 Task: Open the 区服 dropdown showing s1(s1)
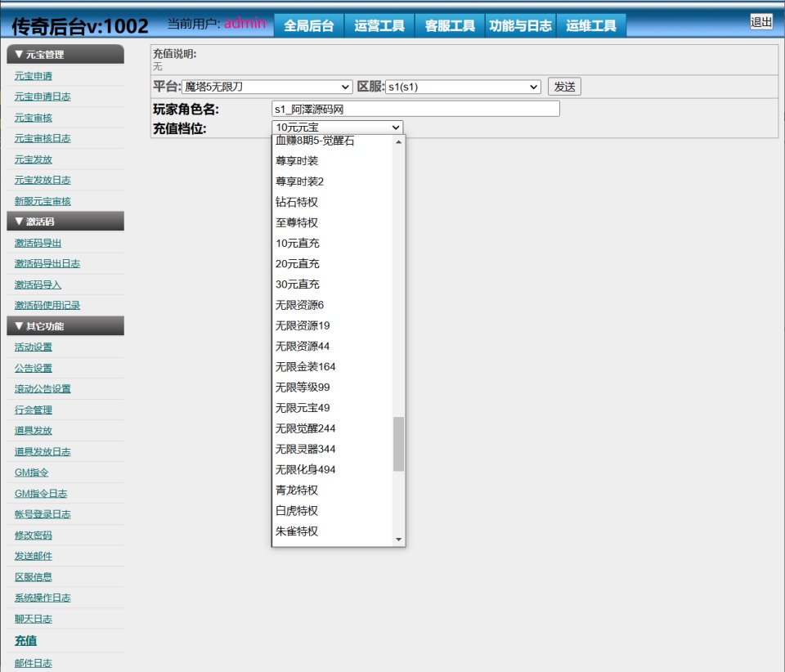click(463, 87)
